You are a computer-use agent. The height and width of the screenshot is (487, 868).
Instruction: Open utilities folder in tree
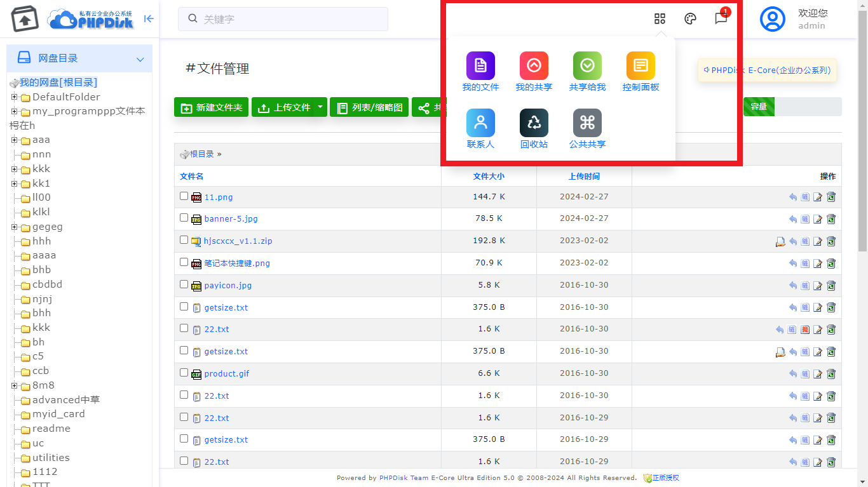51,458
